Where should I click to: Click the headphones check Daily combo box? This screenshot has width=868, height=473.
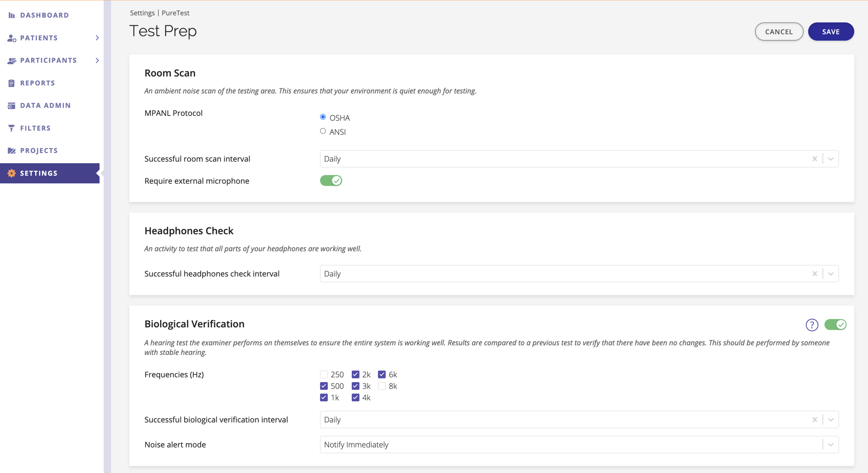[579, 274]
